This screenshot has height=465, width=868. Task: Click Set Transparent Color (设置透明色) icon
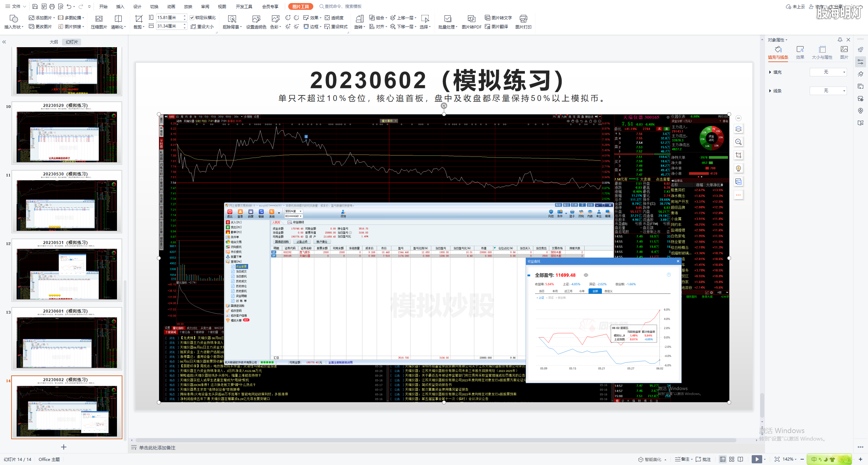pyautogui.click(x=256, y=22)
